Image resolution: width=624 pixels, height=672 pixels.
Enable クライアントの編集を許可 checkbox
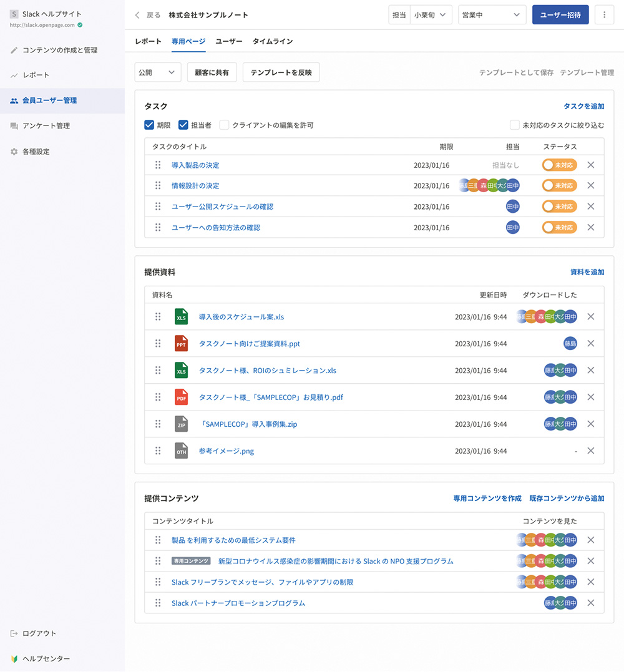(224, 125)
